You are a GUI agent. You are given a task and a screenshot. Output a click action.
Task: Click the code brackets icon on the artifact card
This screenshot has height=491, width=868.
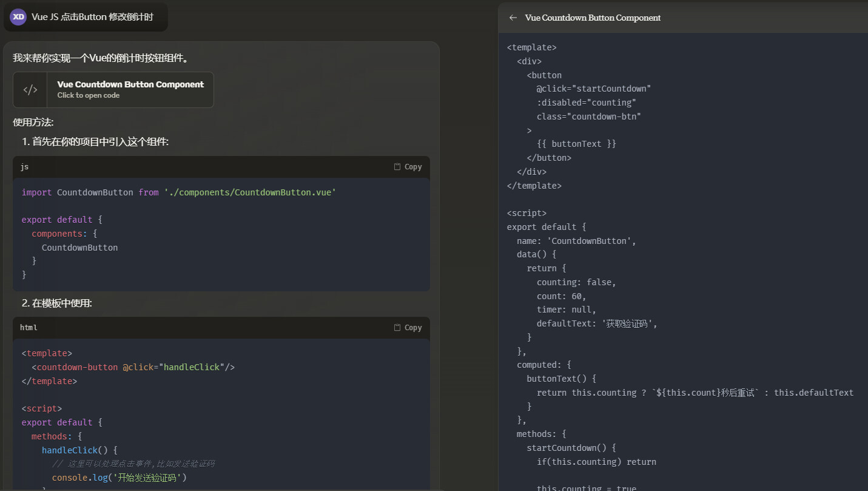(x=30, y=90)
